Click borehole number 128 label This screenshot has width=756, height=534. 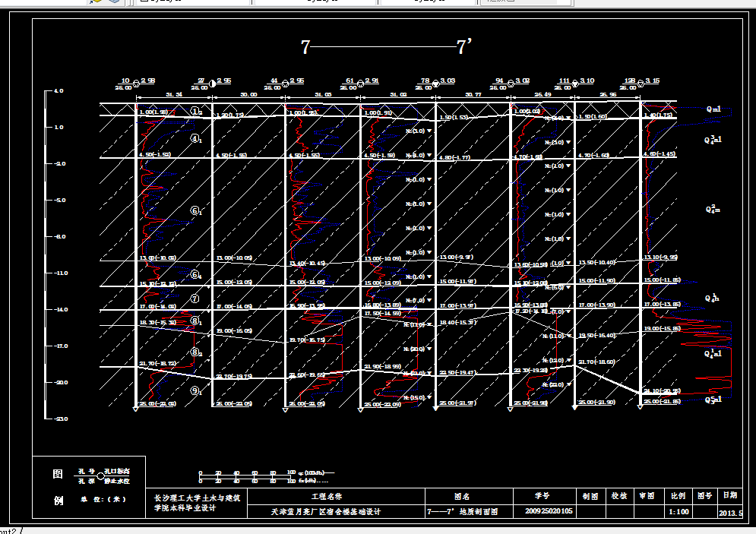tap(630, 81)
